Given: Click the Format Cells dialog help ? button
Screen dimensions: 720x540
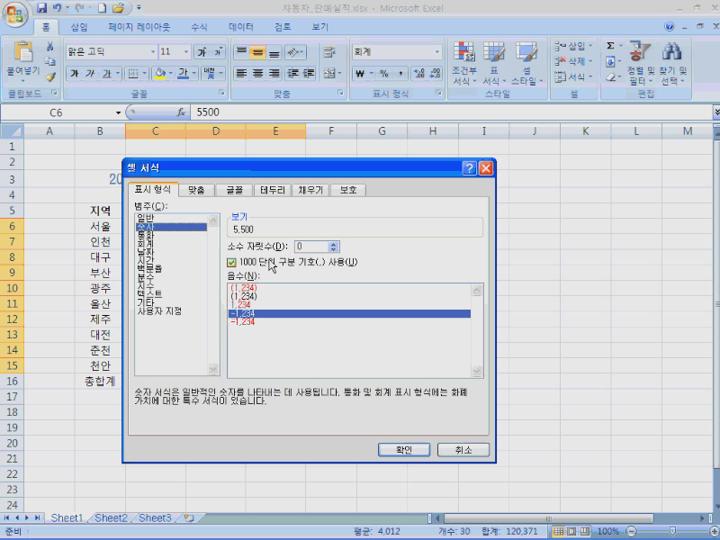Looking at the screenshot, I should [x=469, y=169].
